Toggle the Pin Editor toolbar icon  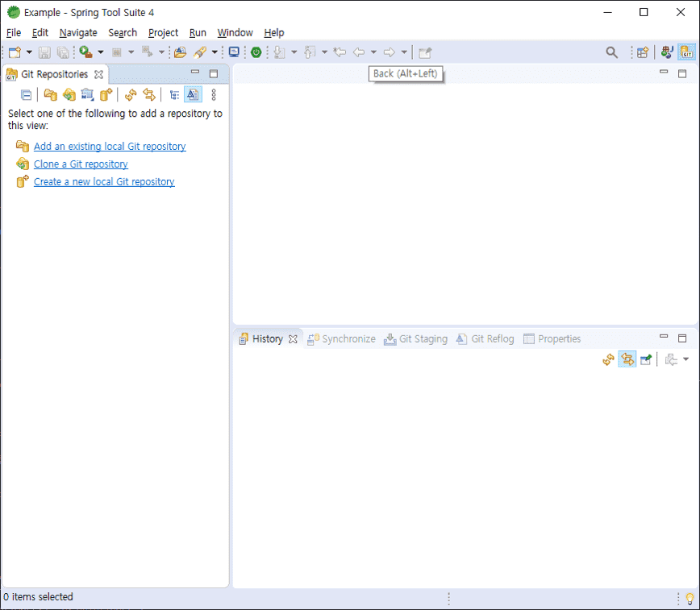pos(425,52)
